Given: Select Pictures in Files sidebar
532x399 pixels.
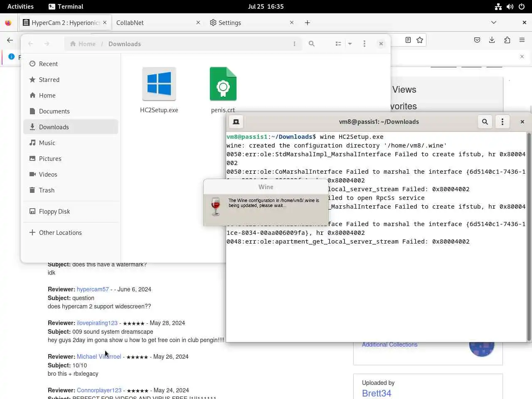Looking at the screenshot, I should (x=71, y=159).
